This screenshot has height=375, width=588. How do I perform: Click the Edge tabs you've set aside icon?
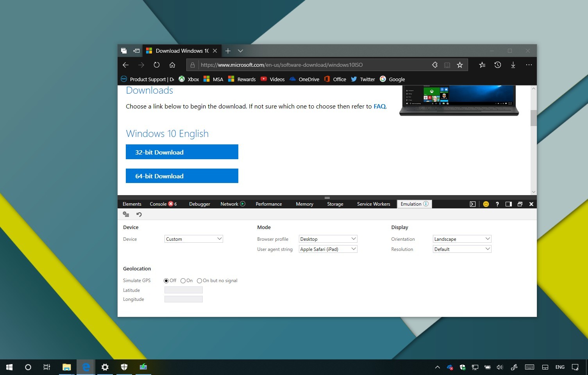point(124,51)
